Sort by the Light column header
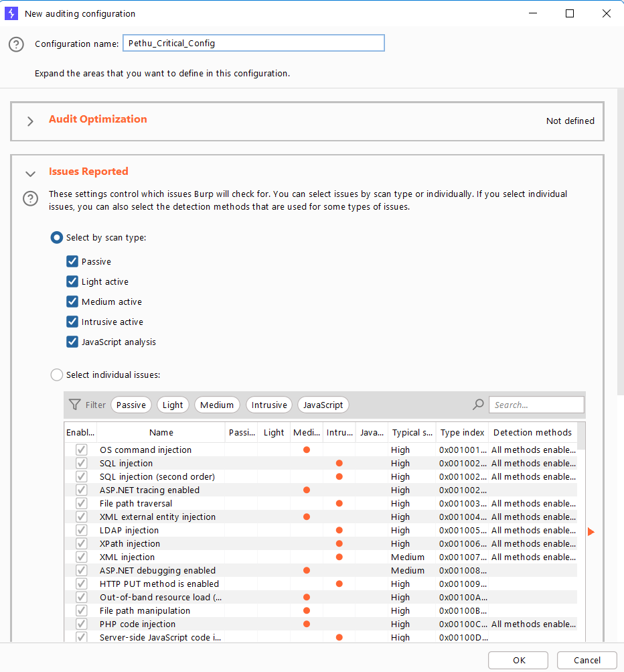Screen dimensions: 624x672 (x=274, y=432)
